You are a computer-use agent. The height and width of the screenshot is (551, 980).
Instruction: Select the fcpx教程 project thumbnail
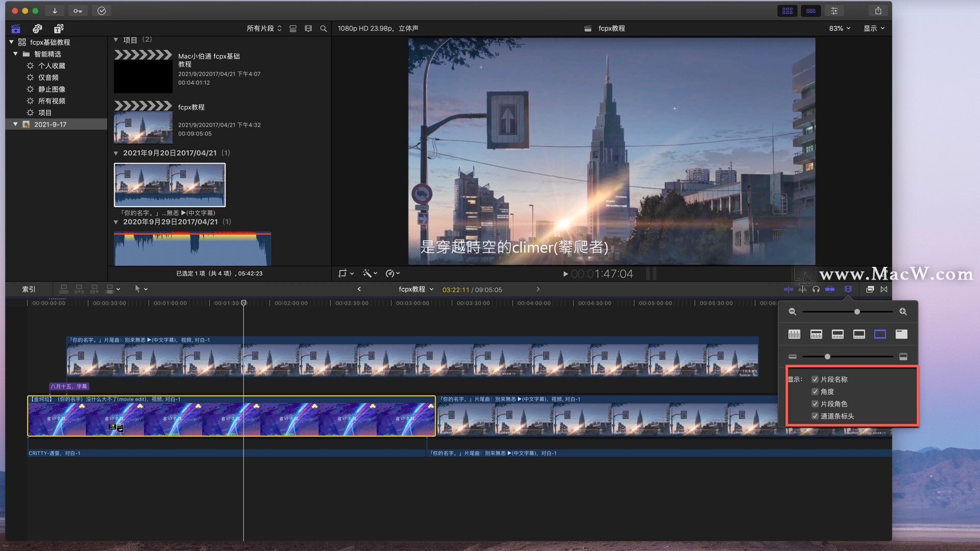click(143, 128)
